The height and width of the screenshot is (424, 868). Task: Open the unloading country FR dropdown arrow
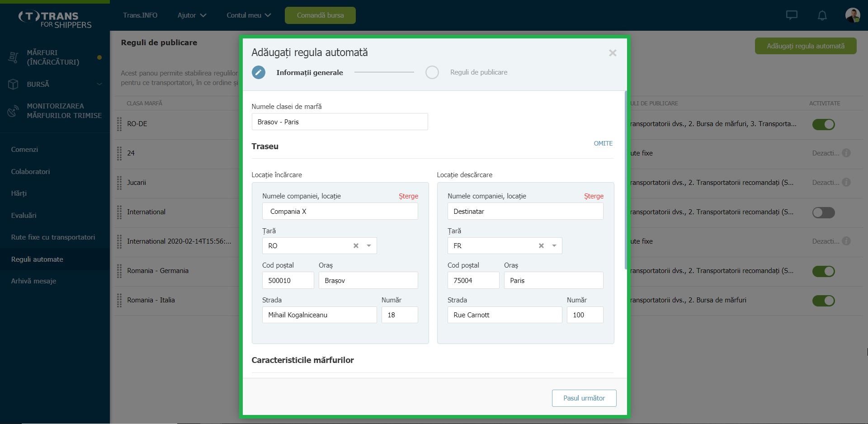coord(554,246)
